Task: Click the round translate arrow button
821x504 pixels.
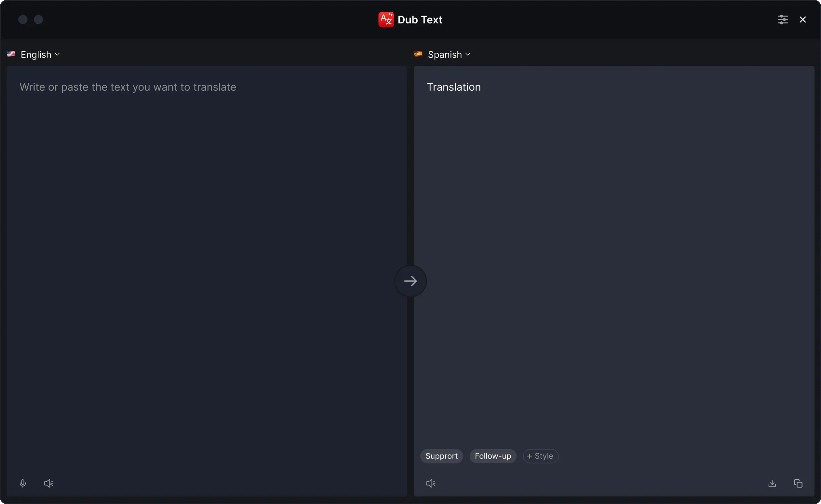Action: coord(411,281)
